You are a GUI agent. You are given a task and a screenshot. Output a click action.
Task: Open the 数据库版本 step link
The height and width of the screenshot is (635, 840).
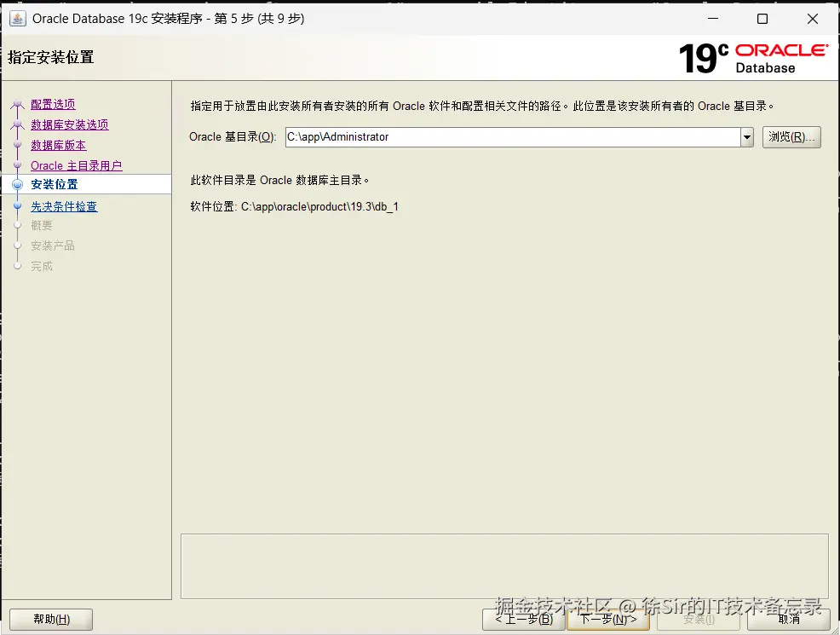(57, 145)
